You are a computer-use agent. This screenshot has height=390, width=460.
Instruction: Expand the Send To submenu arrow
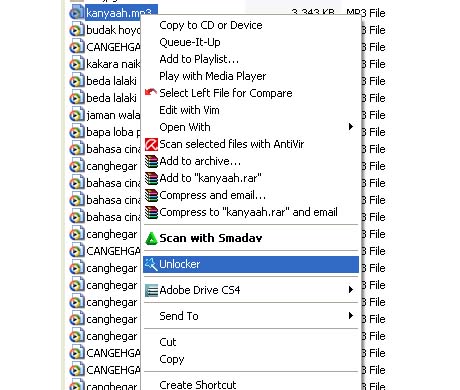(x=351, y=316)
